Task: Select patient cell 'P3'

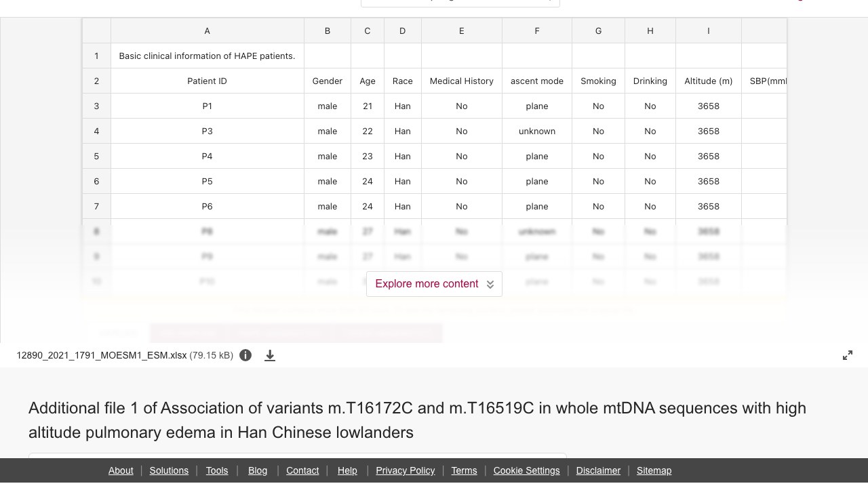Action: pyautogui.click(x=207, y=131)
